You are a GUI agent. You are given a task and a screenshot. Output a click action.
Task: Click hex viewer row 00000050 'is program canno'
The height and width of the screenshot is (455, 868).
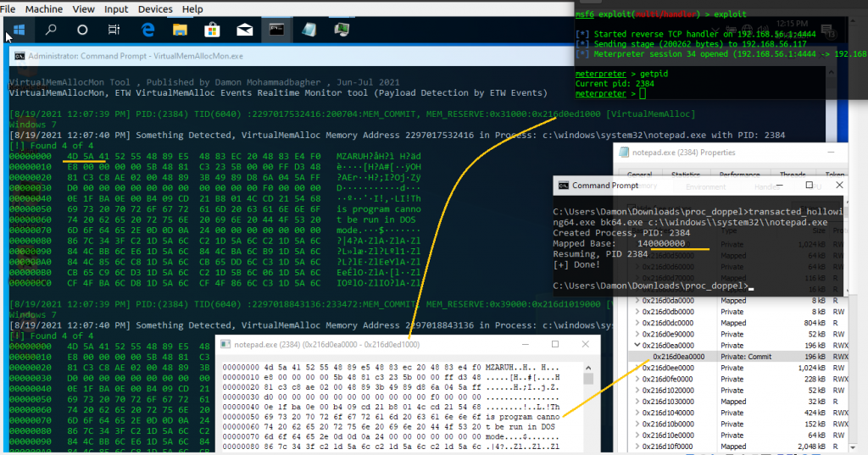point(391,416)
